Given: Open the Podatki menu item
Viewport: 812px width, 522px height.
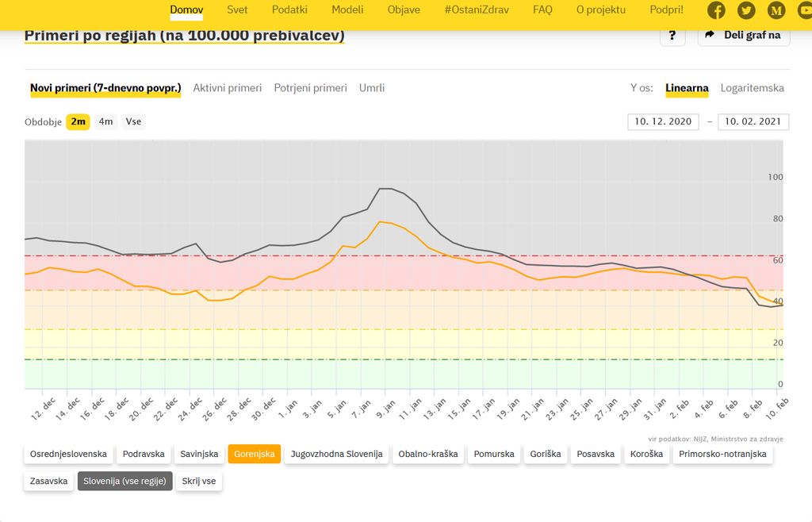Looking at the screenshot, I should click(289, 10).
